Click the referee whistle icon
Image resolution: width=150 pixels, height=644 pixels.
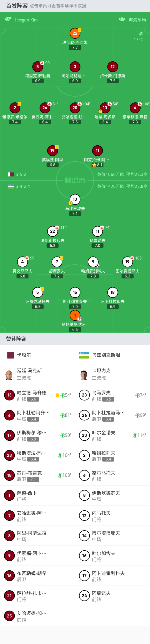pos(8,19)
